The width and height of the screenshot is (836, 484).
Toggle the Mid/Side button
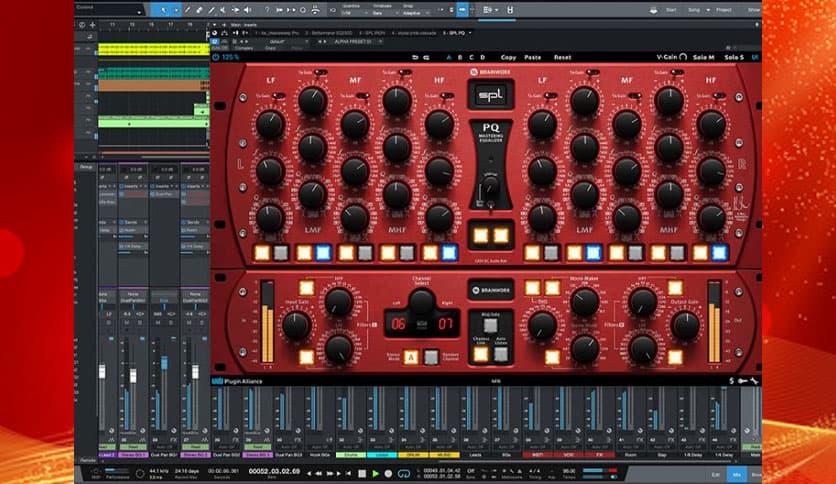pyautogui.click(x=491, y=325)
